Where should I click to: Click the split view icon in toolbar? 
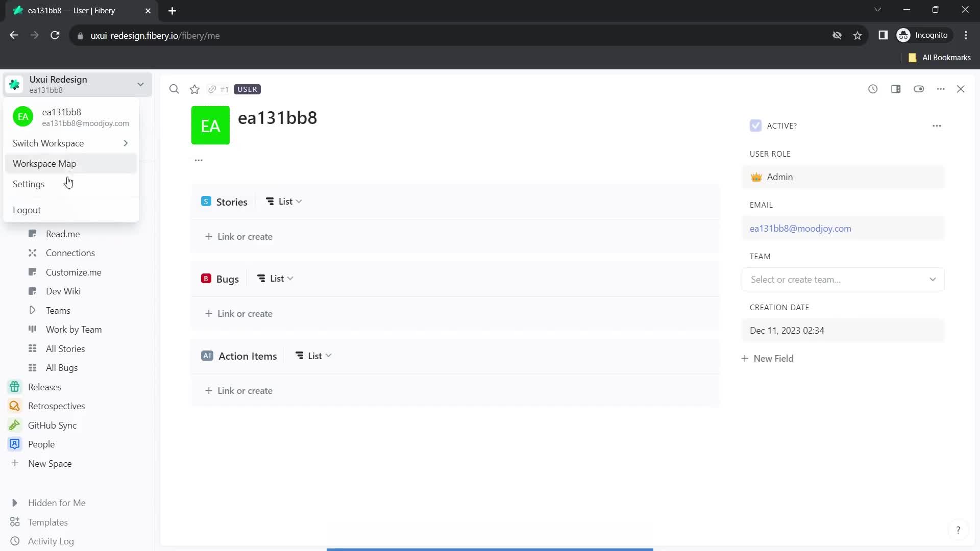coord(896,89)
